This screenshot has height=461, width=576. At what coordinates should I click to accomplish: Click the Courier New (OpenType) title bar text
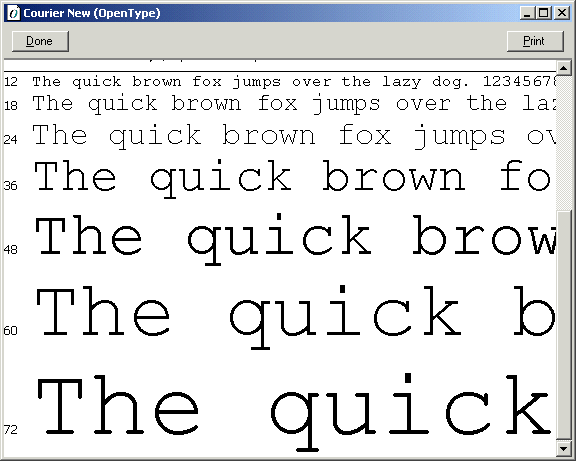[92, 13]
